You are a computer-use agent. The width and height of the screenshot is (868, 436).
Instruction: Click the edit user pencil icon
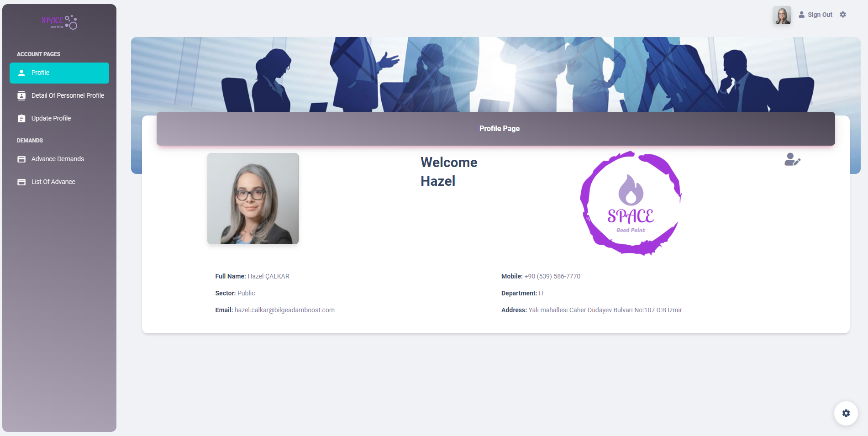pos(792,159)
